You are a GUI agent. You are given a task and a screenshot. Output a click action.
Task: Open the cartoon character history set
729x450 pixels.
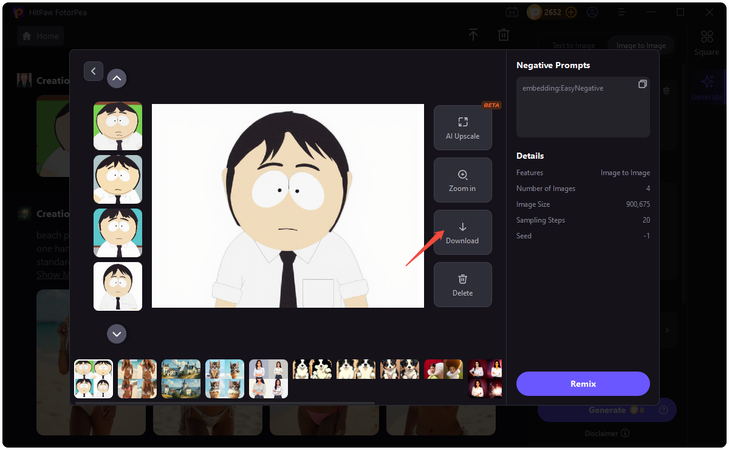[x=93, y=379]
